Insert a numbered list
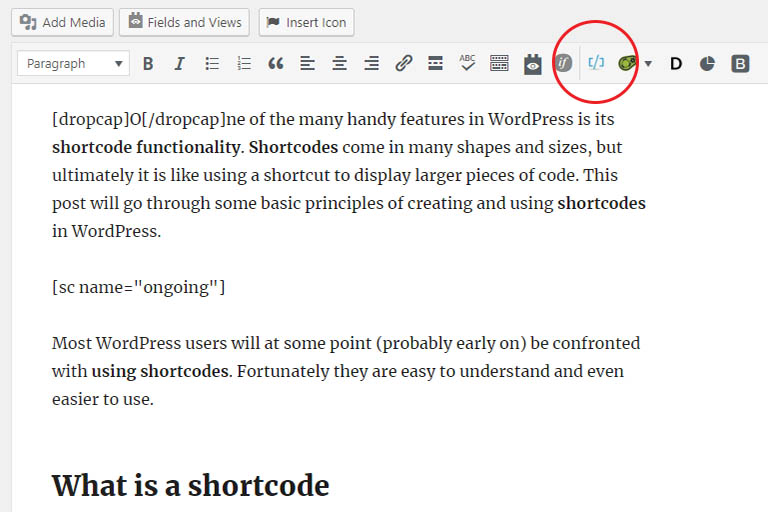This screenshot has width=768, height=512. coord(244,64)
